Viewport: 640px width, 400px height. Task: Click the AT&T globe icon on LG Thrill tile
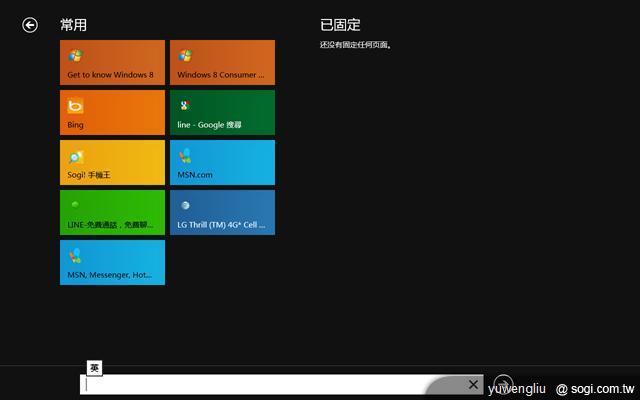(x=185, y=205)
